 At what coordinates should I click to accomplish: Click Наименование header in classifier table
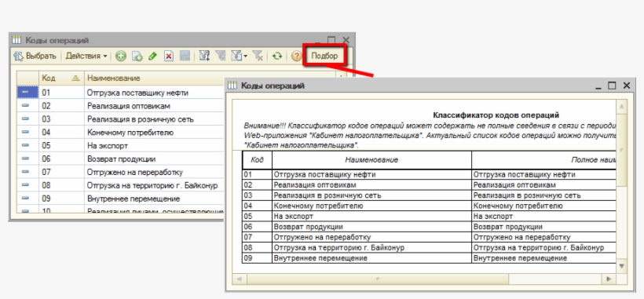[371, 160]
